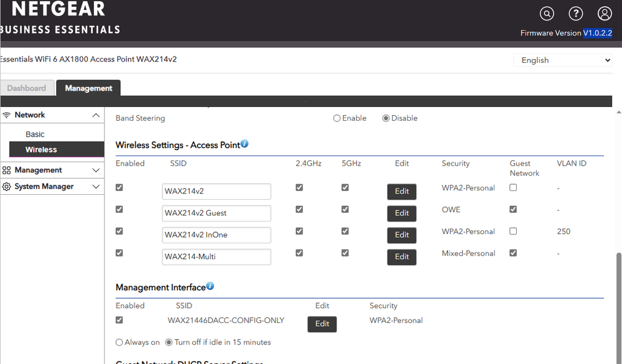Select Always on for management interface
The height and width of the screenshot is (364, 622).
pyautogui.click(x=120, y=342)
